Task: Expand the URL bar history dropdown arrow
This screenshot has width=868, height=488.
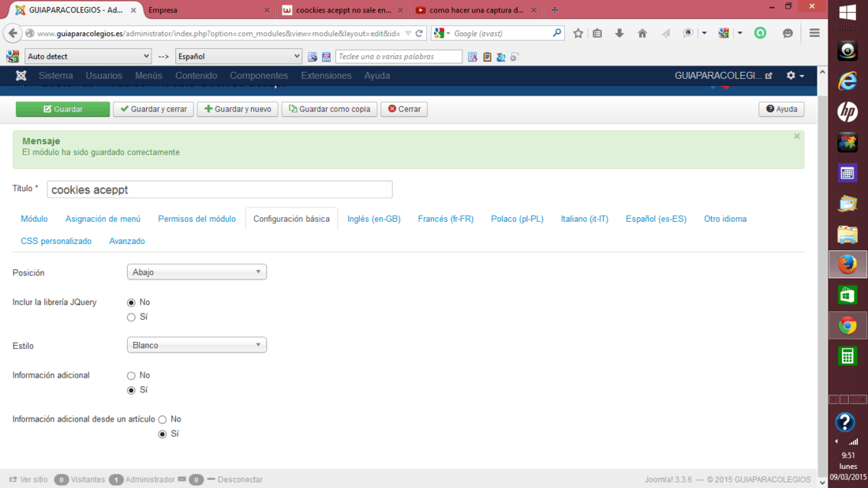Action: tap(408, 33)
